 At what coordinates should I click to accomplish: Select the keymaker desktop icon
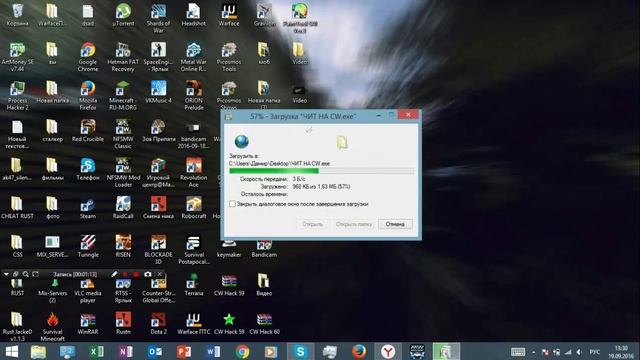229,250
